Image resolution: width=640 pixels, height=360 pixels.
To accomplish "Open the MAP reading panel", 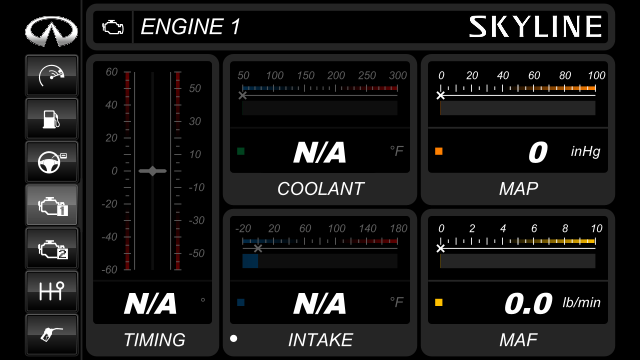I will click(518, 151).
